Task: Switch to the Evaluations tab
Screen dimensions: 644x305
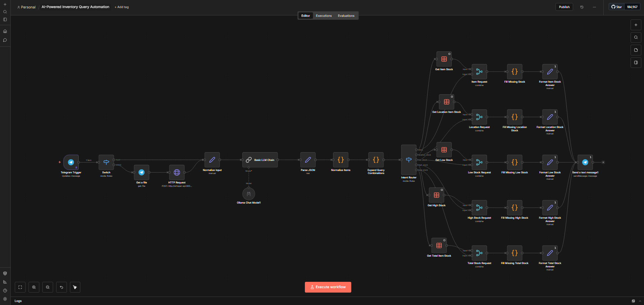Action: click(346, 16)
